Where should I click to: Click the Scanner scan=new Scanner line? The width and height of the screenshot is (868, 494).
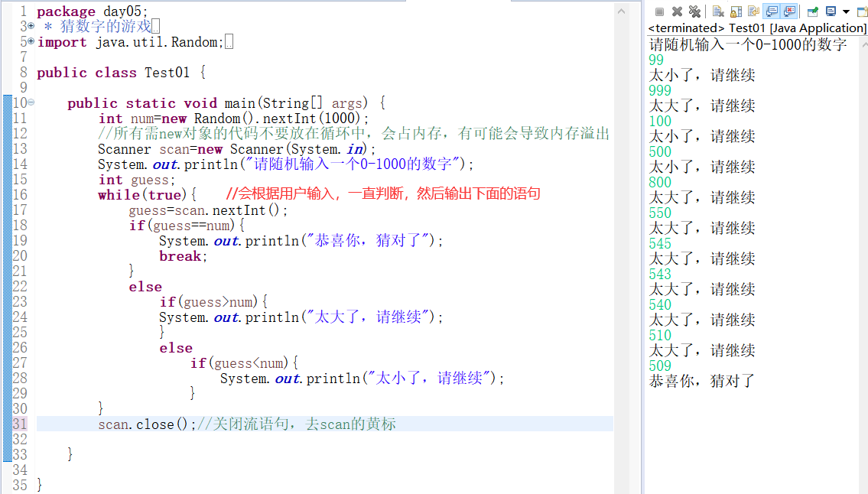pos(237,149)
